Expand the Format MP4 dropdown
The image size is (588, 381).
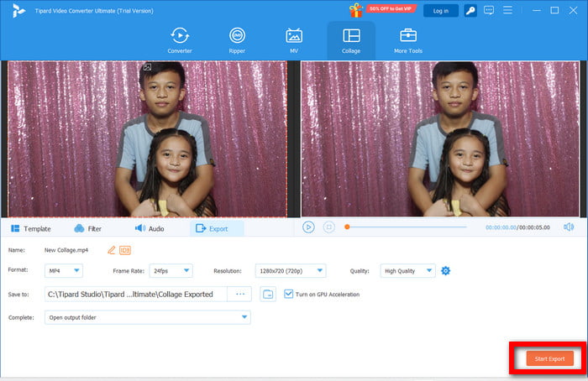tap(65, 270)
